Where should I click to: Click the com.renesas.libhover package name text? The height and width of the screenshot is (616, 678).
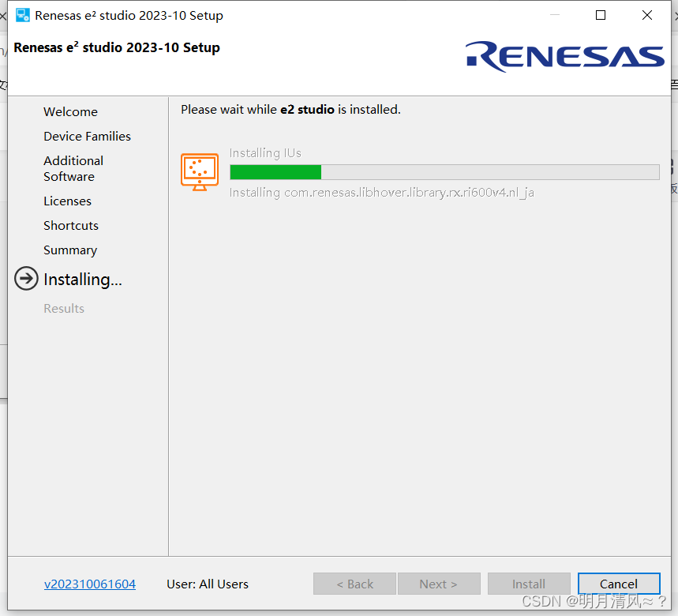[409, 193]
